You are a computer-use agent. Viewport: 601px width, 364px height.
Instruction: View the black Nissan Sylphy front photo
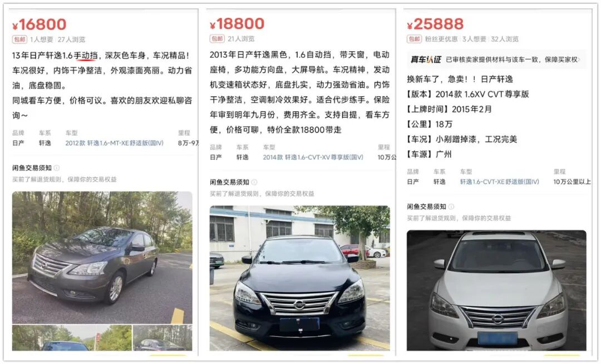(300, 278)
